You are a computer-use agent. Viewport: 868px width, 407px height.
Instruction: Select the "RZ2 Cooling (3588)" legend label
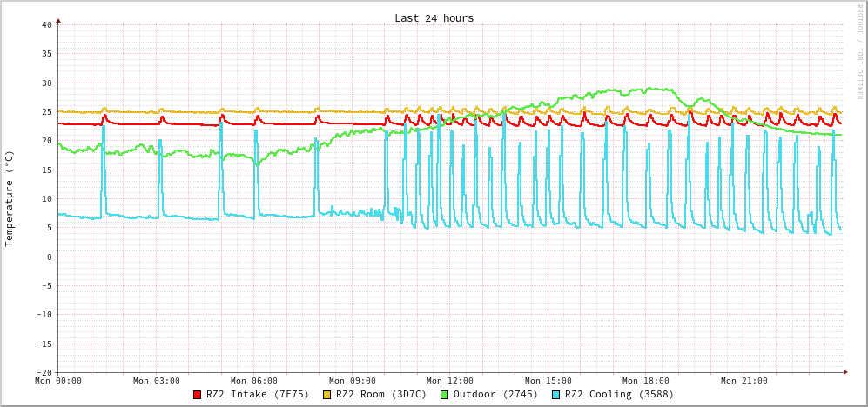point(619,394)
